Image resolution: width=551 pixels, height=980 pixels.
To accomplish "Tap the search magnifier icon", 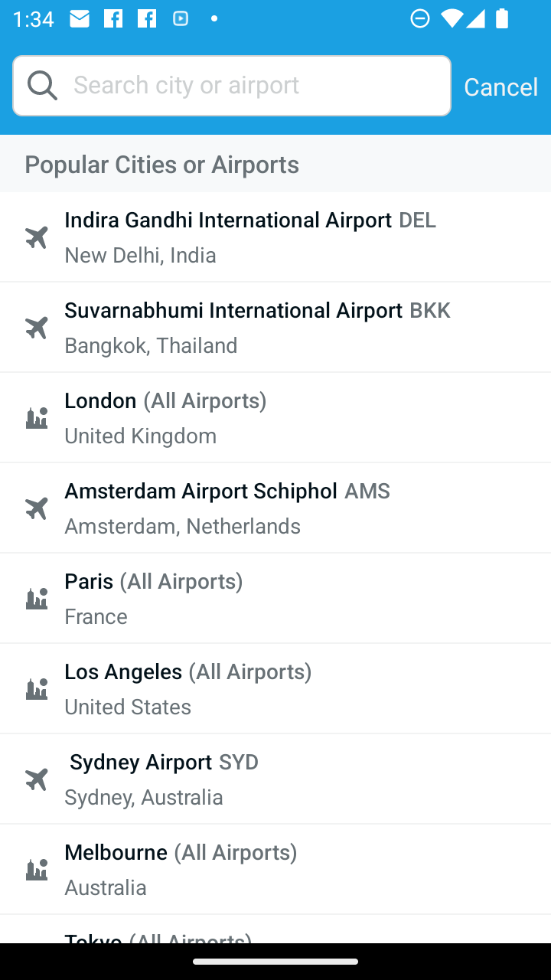I will click(x=42, y=85).
